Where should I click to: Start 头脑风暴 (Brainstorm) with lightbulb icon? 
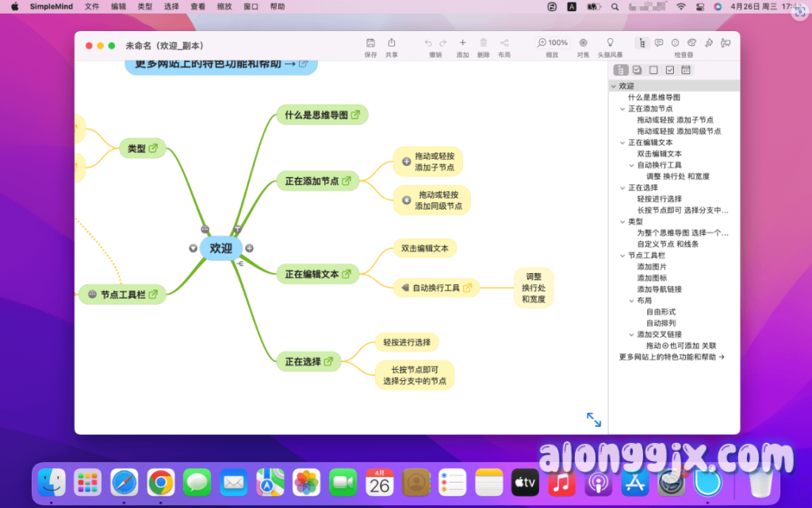(610, 43)
